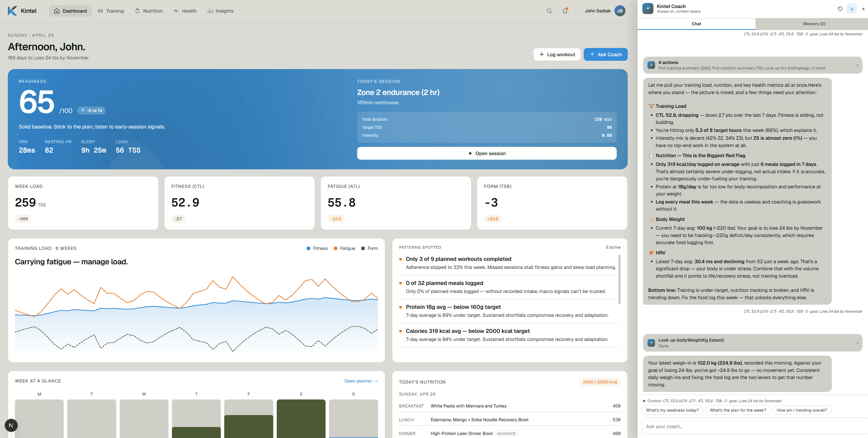Click the sparkle icon beside Look up bodyWeightKg
This screenshot has width=868, height=438.
point(651,343)
